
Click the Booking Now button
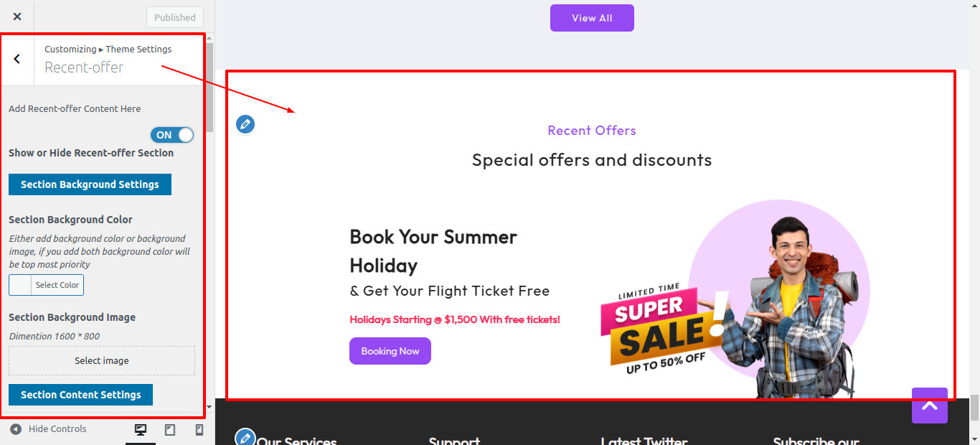click(x=390, y=351)
